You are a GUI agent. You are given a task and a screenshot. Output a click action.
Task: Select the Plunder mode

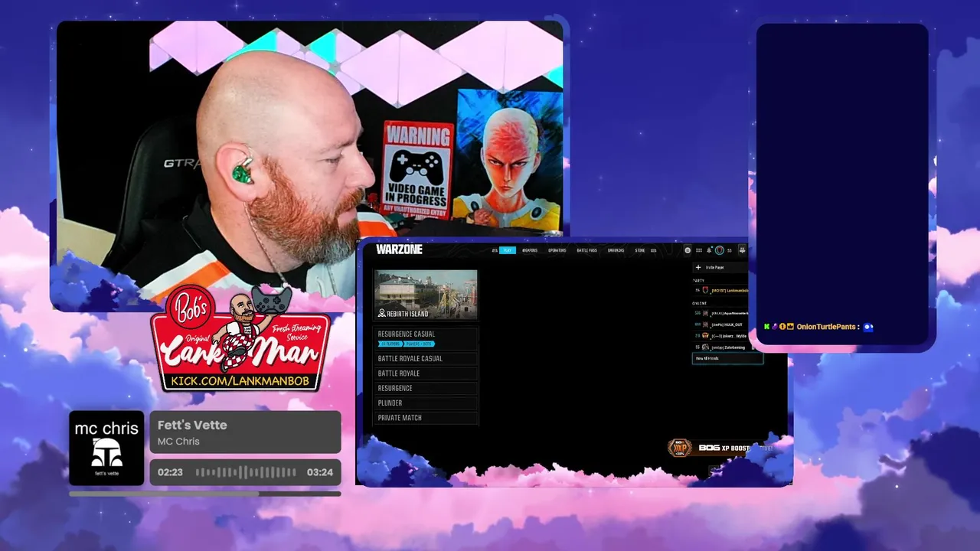point(426,403)
